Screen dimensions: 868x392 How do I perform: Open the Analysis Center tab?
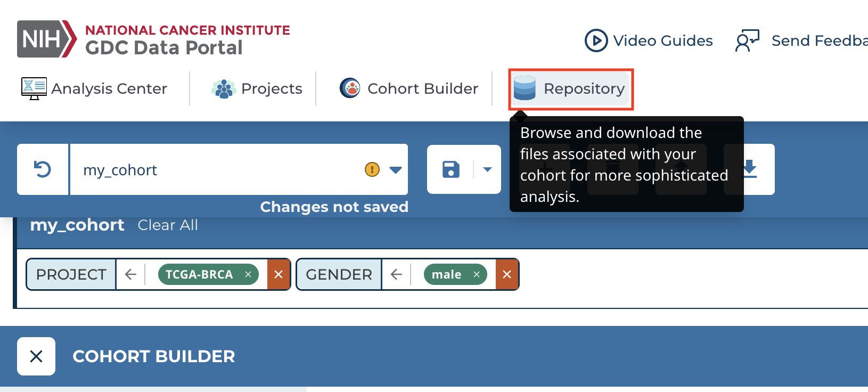pos(94,88)
